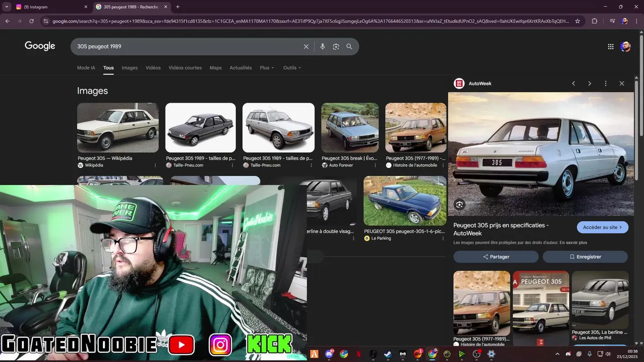
Task: Open the En savoir plus link
Action: 573,243
